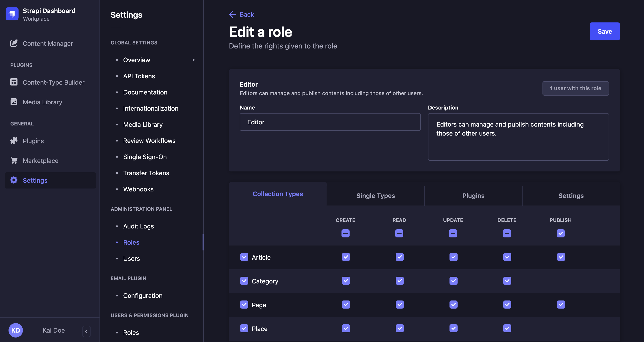Collapse the sidebar with the chevron
This screenshot has width=644, height=342.
pyautogui.click(x=86, y=331)
